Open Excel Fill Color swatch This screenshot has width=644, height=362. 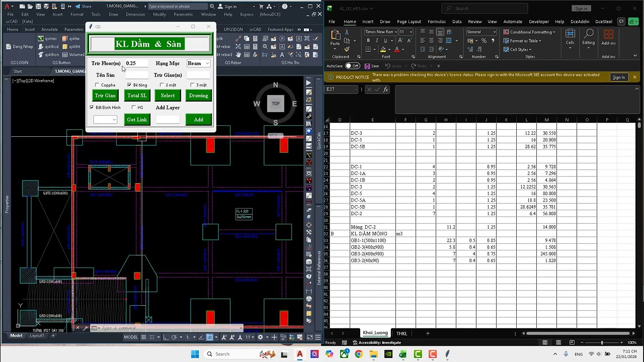tap(383, 49)
